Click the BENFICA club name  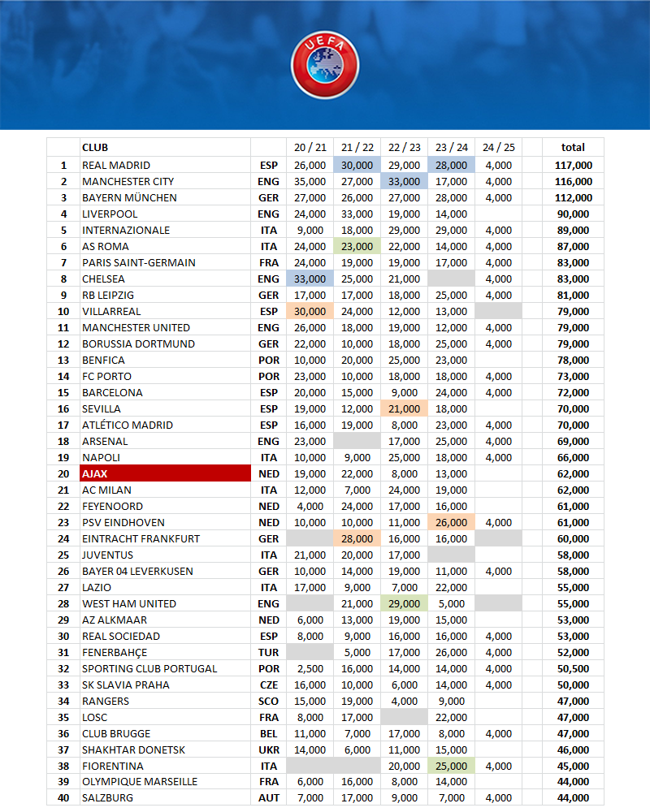click(103, 360)
